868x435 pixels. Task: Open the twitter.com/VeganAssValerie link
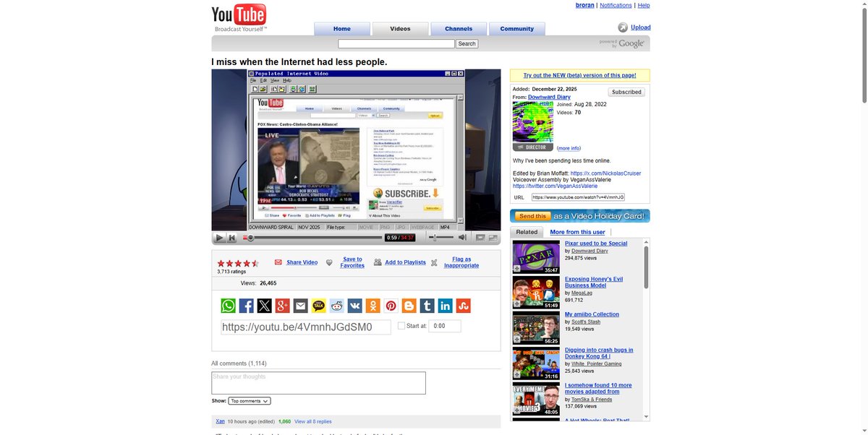(x=556, y=186)
